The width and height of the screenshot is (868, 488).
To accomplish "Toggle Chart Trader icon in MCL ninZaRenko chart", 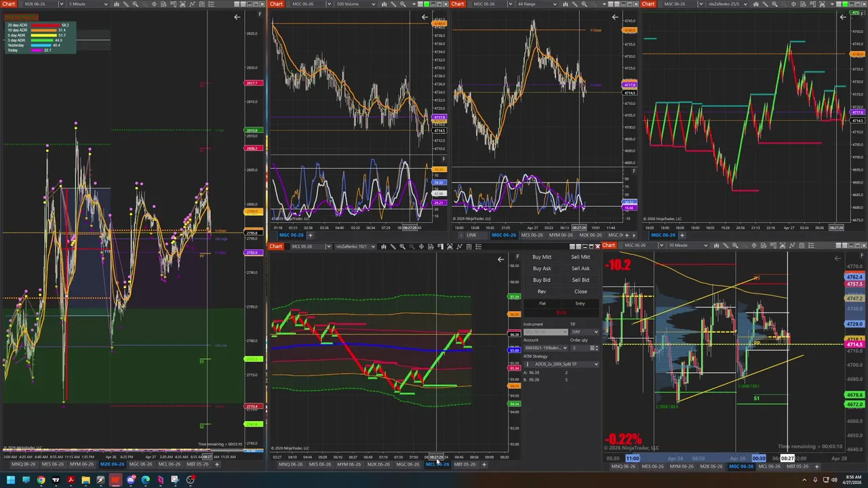I will click(x=440, y=246).
